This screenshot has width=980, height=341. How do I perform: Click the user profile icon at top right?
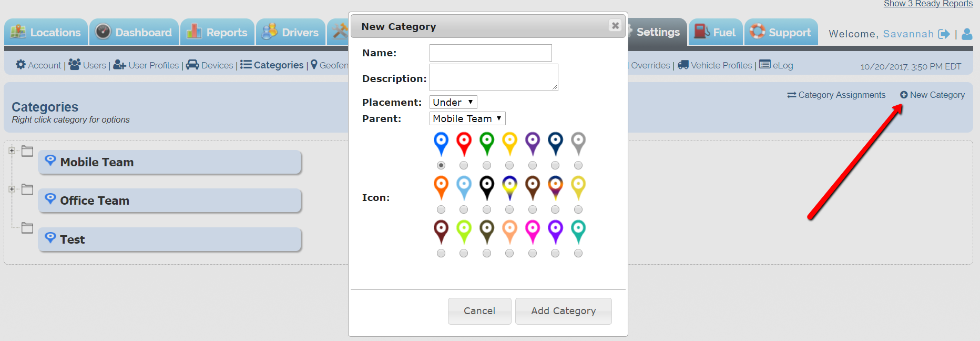967,34
